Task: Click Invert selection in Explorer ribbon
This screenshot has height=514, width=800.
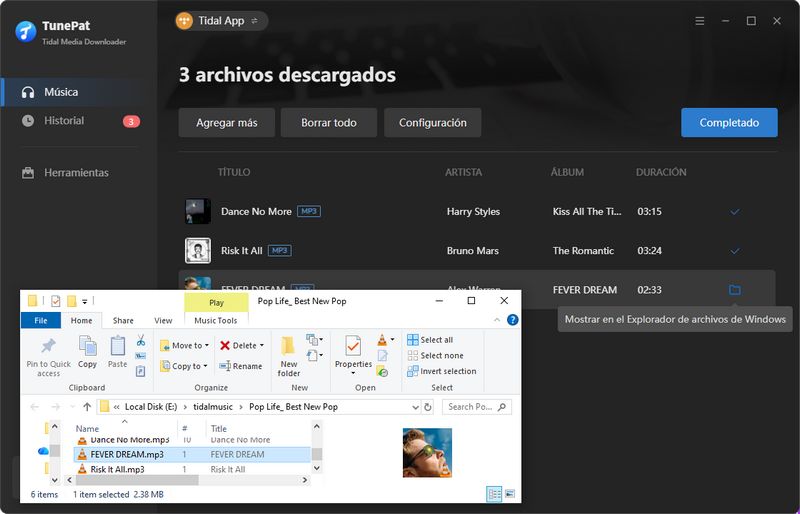Action: pos(442,371)
